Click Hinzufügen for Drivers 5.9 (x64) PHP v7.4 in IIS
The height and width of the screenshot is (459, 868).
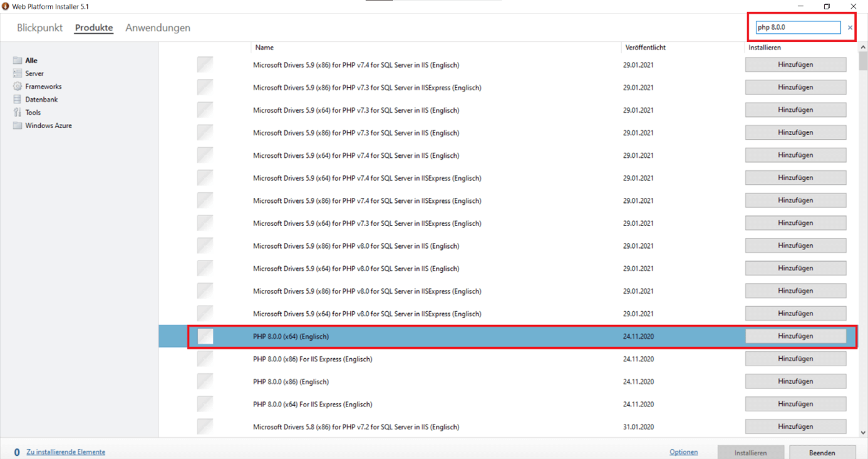tap(795, 155)
